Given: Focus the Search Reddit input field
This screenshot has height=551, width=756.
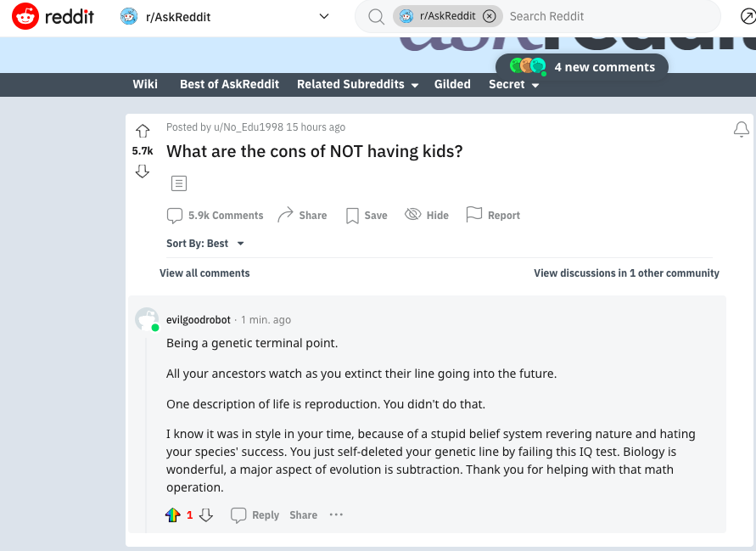Looking at the screenshot, I should 610,16.
